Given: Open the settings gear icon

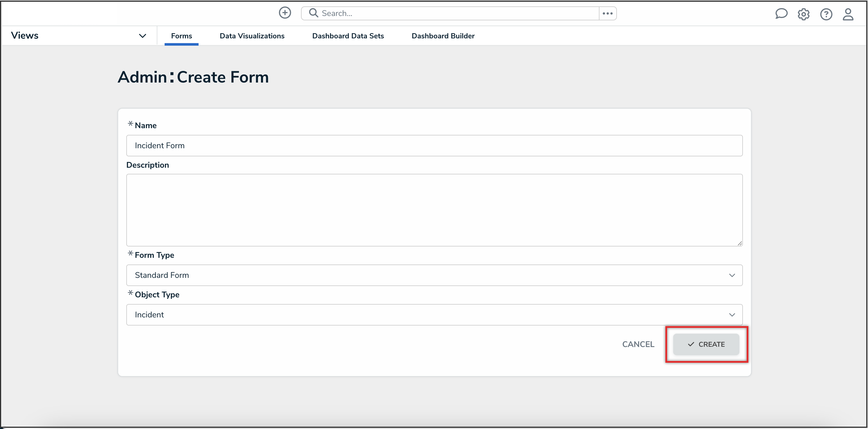Looking at the screenshot, I should (804, 14).
